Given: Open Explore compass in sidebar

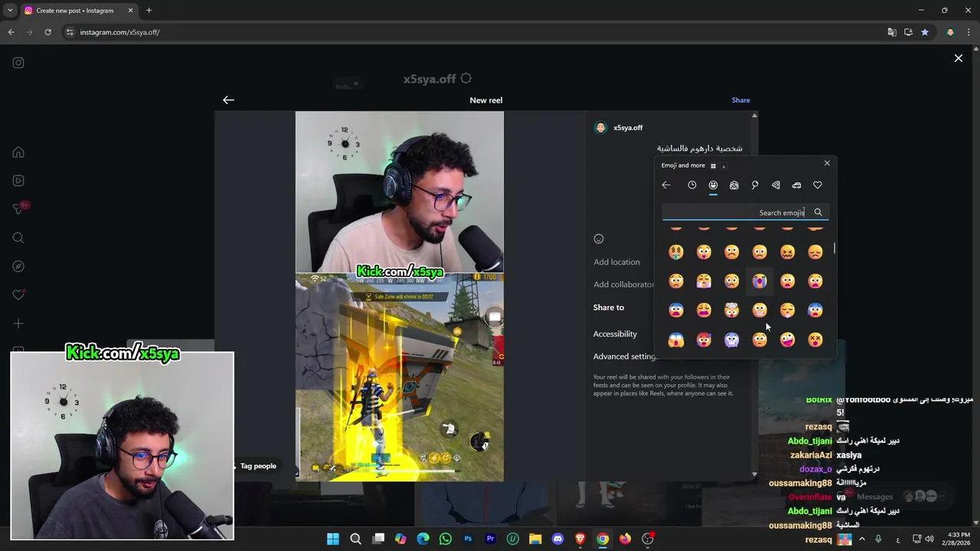Looking at the screenshot, I should tap(18, 266).
